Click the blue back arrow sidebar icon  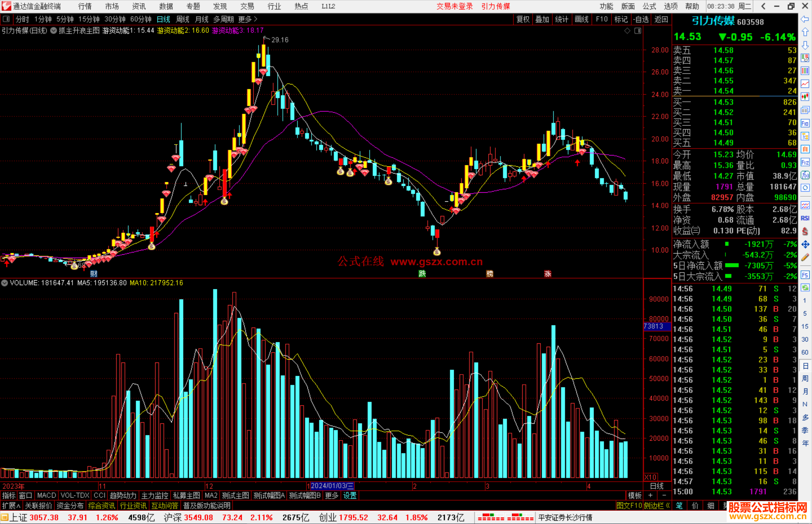[805, 19]
